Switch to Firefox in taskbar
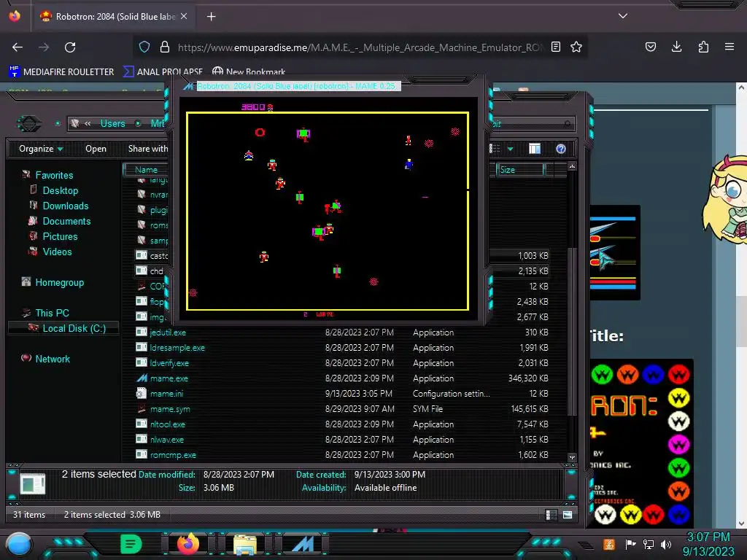Viewport: 747px width, 560px height. (187, 544)
